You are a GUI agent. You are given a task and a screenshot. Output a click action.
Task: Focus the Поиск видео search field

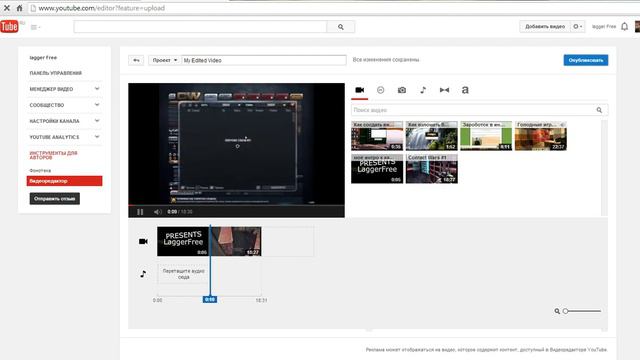(x=473, y=110)
